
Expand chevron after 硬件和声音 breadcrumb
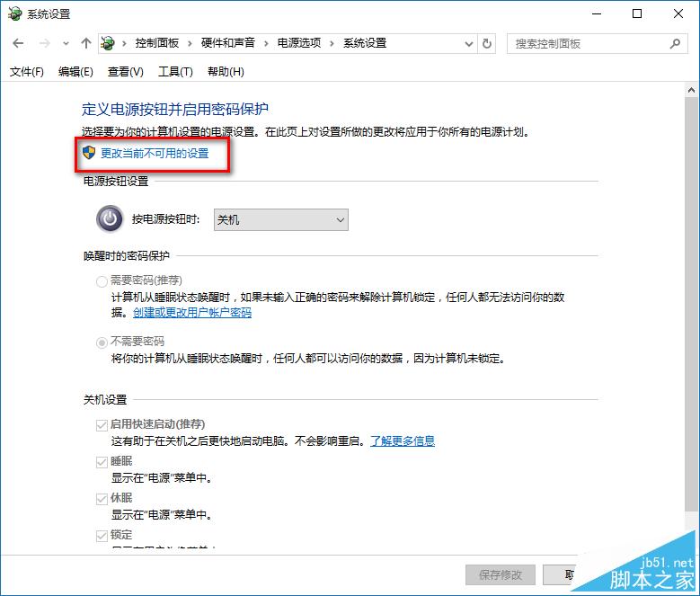point(267,43)
